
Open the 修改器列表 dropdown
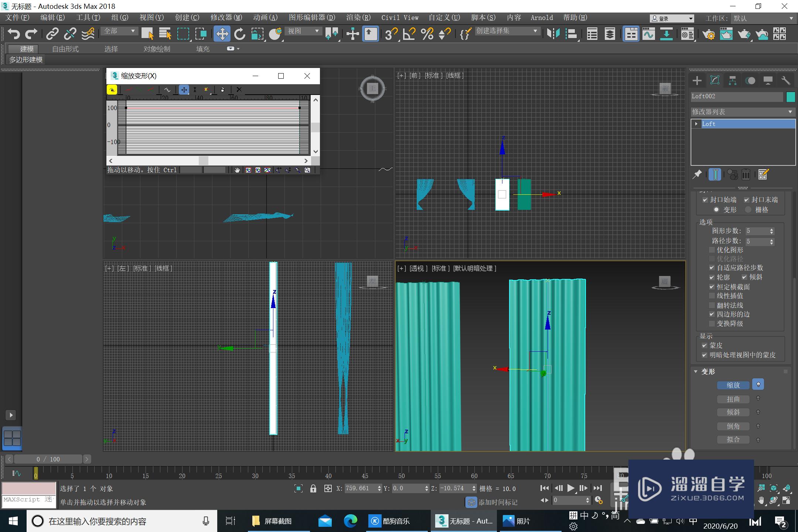click(743, 112)
